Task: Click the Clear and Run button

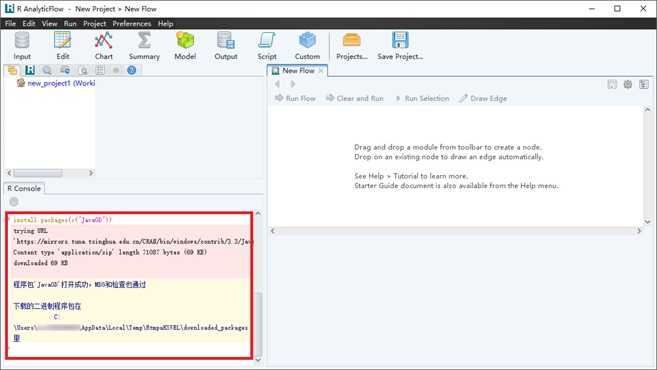Action: click(354, 98)
